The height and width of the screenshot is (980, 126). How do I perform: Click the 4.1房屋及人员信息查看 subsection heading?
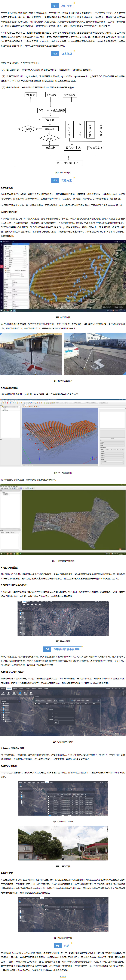[13, 672]
